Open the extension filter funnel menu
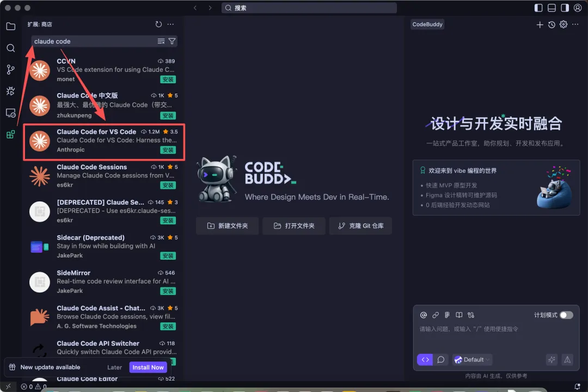Screen dimensions: 588x392 tap(171, 41)
